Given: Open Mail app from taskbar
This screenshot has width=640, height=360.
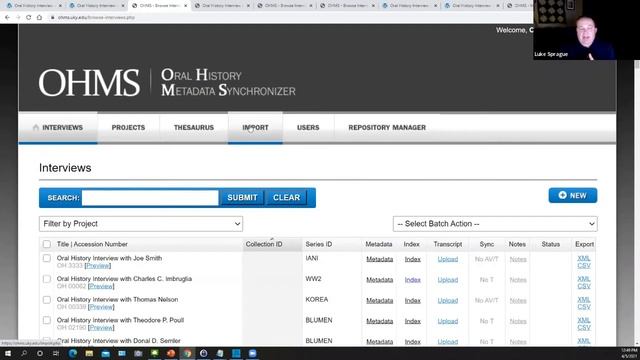Looking at the screenshot, I should point(105,353).
